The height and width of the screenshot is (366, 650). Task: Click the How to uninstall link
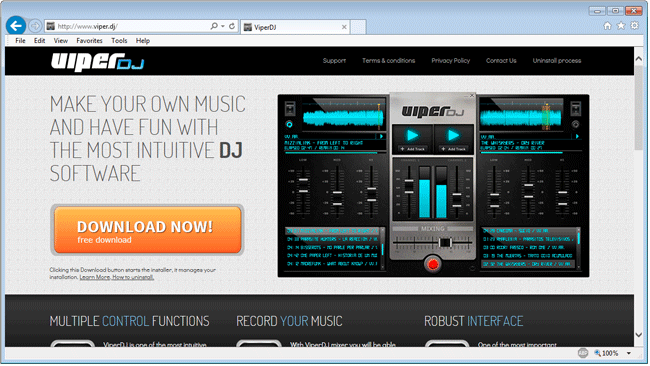[133, 277]
